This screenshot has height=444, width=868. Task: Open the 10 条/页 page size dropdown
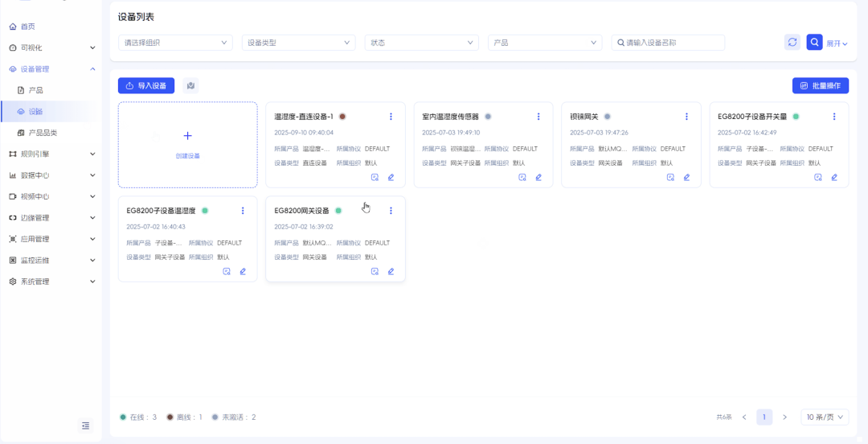click(x=825, y=417)
